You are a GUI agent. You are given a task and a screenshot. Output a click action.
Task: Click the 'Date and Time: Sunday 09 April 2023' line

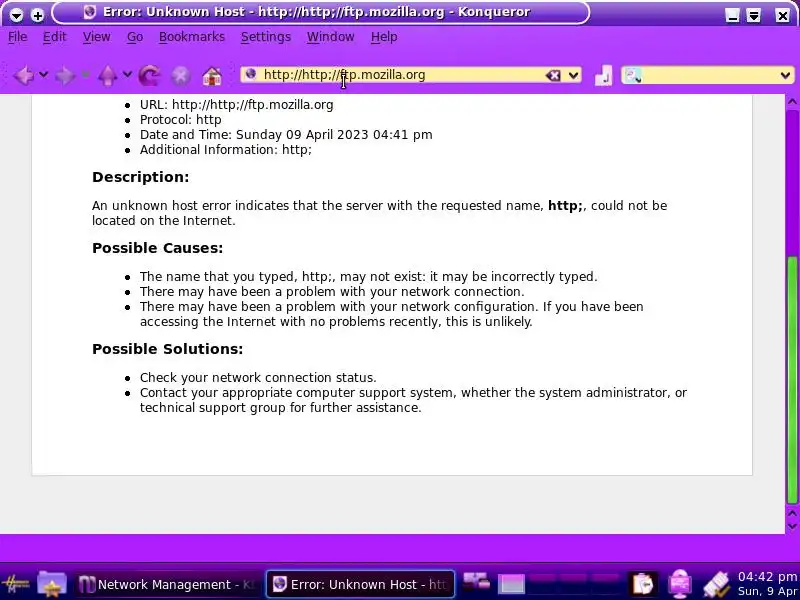pyautogui.click(x=286, y=135)
